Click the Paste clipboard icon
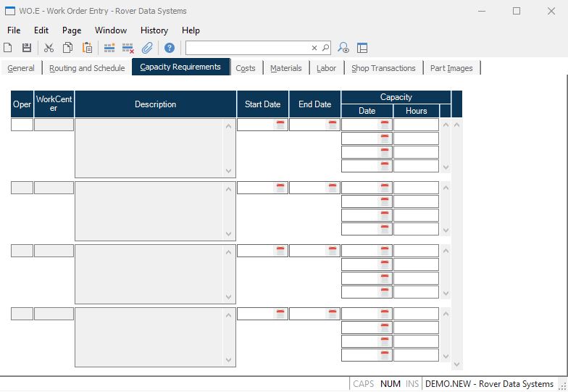This screenshot has width=568, height=392. click(x=87, y=48)
